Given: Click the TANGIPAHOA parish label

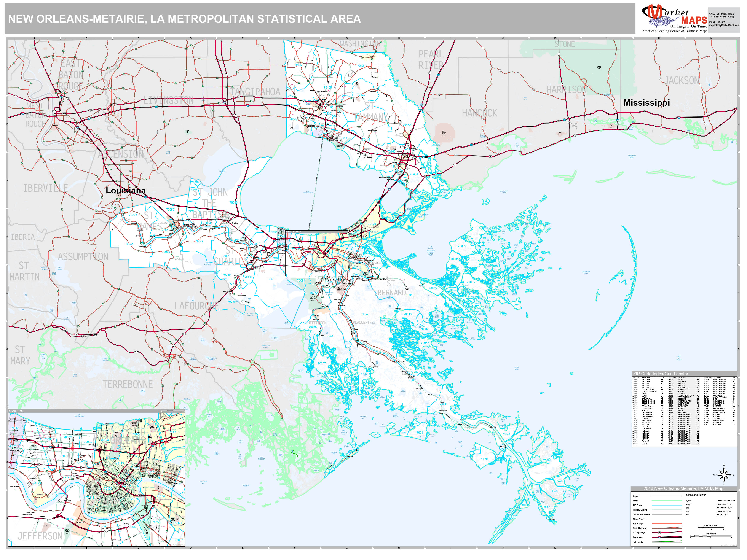Looking at the screenshot, I should click(256, 92).
